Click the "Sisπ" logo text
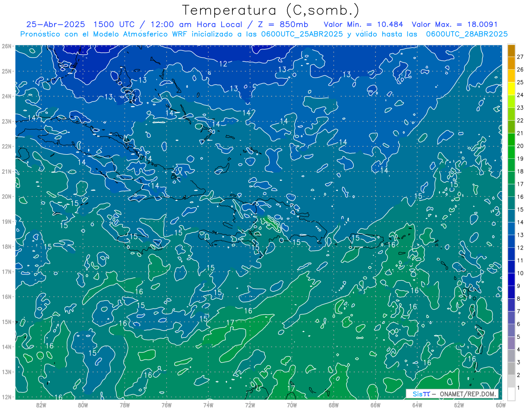 point(421,394)
